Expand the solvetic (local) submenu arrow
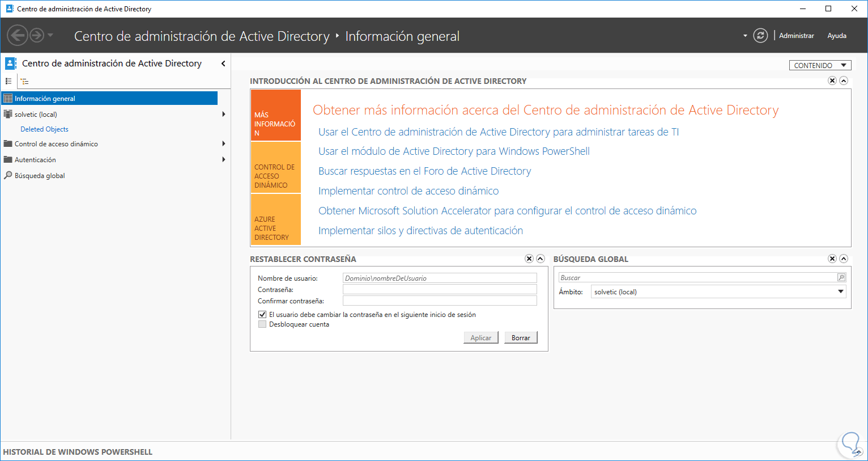The image size is (868, 461). point(224,114)
